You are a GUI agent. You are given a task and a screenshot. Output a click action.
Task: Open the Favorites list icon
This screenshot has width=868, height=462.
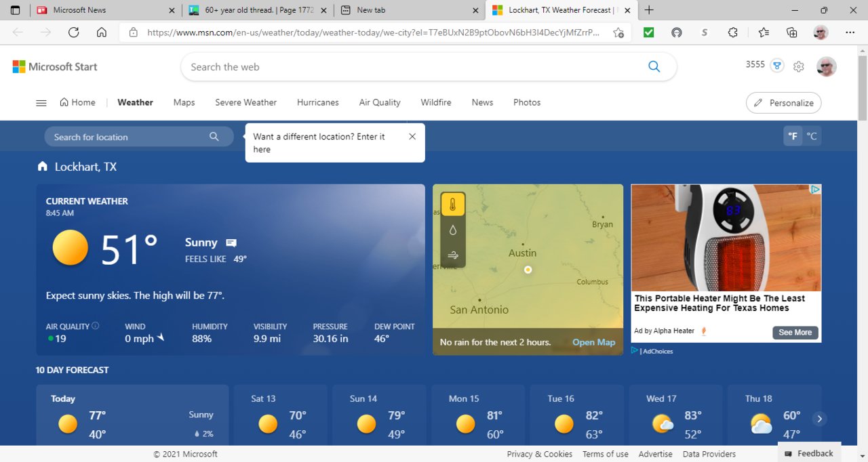764,33
